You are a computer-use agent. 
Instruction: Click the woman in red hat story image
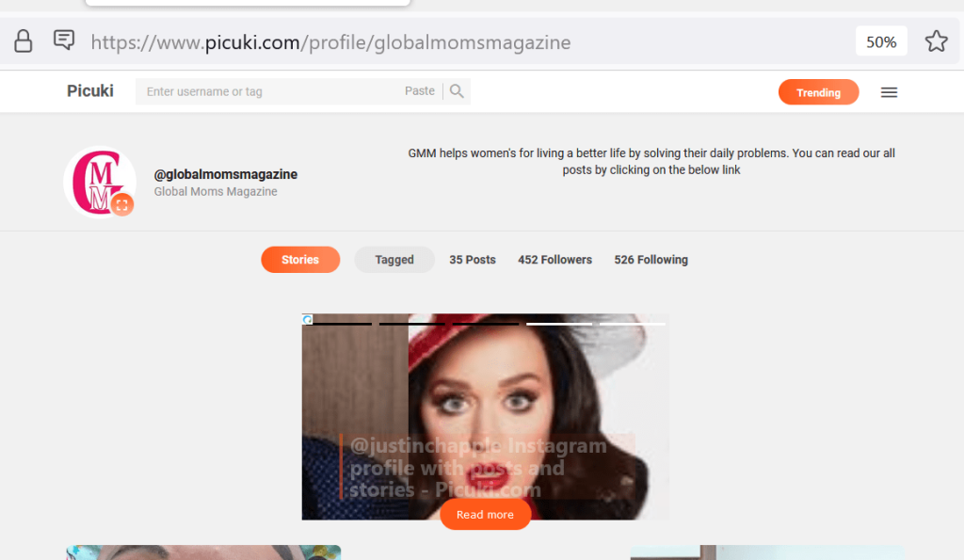coord(485,417)
